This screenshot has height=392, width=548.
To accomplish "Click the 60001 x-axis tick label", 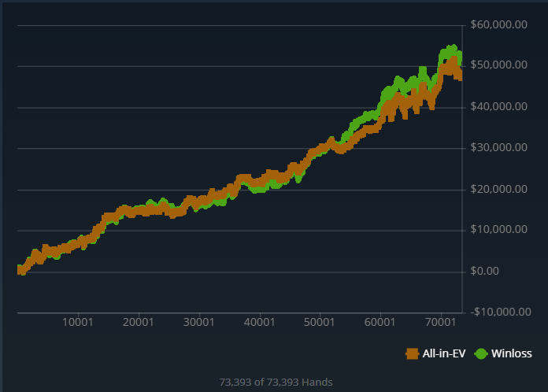I will (380, 322).
